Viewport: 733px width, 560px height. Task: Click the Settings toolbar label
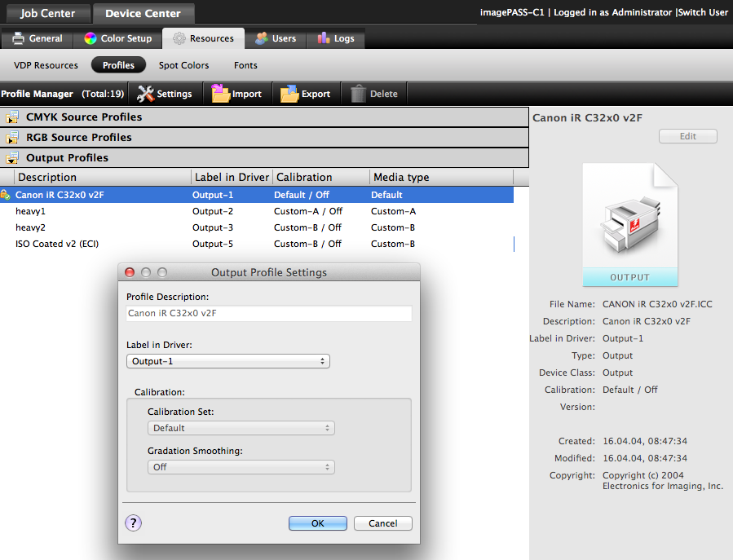(174, 94)
